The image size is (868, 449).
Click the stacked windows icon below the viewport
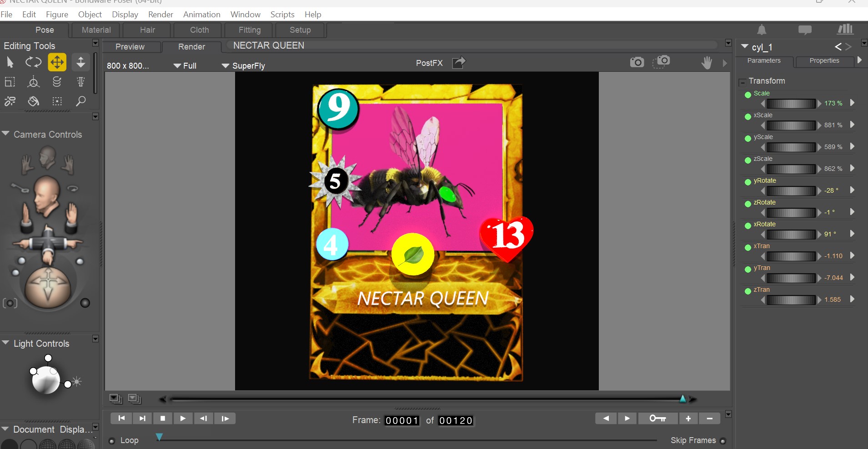[x=116, y=399]
